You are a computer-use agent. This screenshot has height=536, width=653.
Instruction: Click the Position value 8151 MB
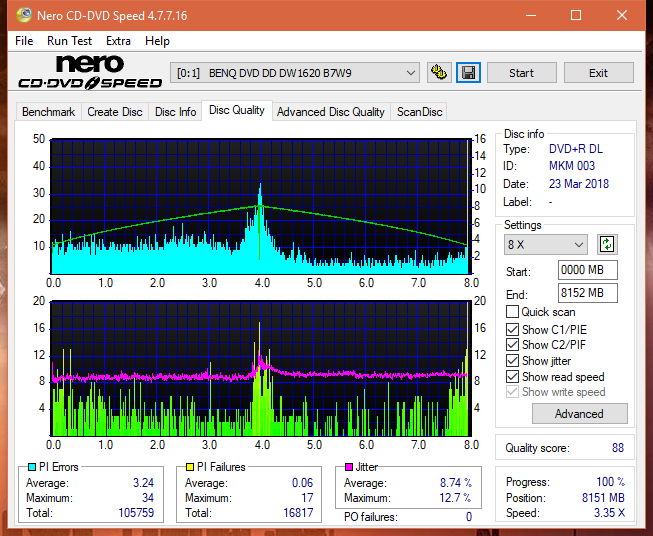tap(603, 498)
